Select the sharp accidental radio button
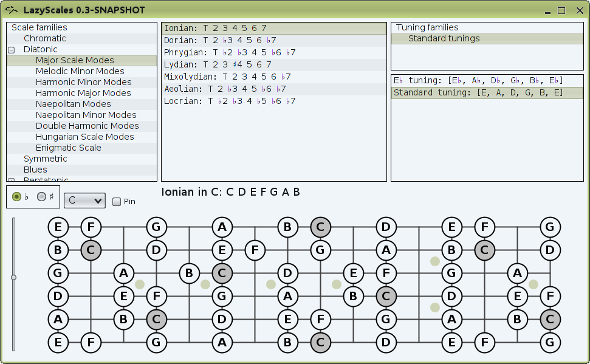 [x=41, y=196]
